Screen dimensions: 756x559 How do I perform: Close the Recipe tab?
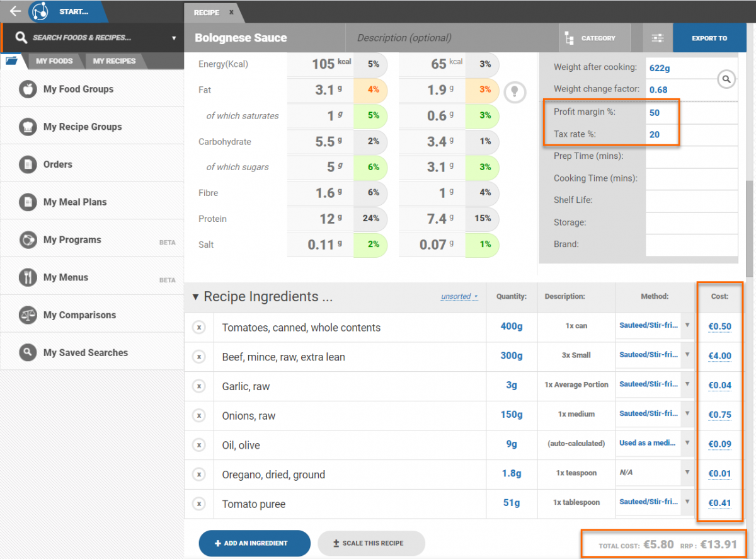(x=231, y=13)
